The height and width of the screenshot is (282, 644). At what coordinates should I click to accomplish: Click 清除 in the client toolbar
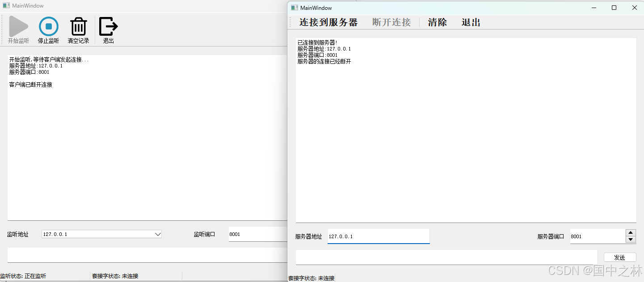point(438,22)
